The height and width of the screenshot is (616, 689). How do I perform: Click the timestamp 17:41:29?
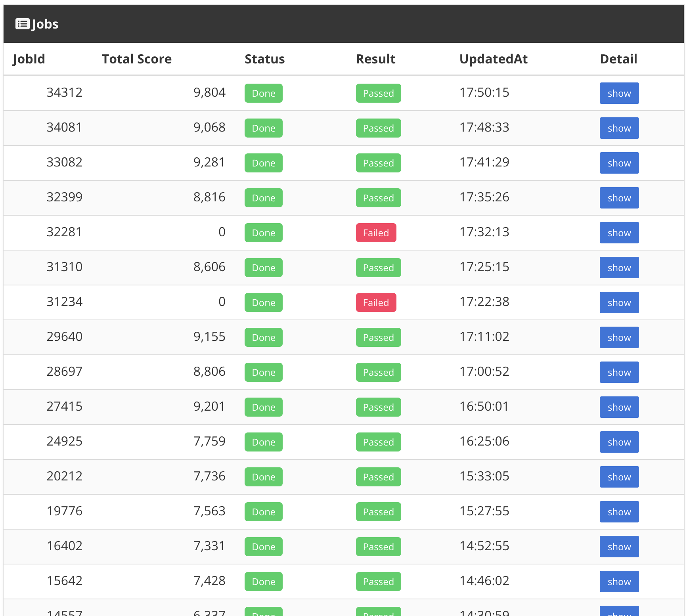(484, 162)
